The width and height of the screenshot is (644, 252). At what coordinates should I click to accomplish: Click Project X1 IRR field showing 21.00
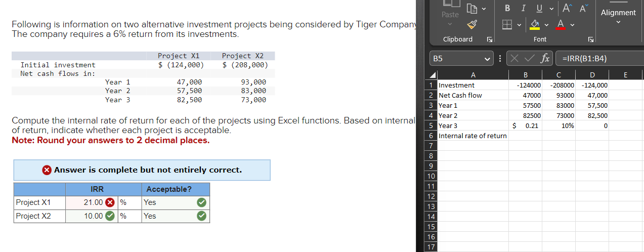(92, 202)
